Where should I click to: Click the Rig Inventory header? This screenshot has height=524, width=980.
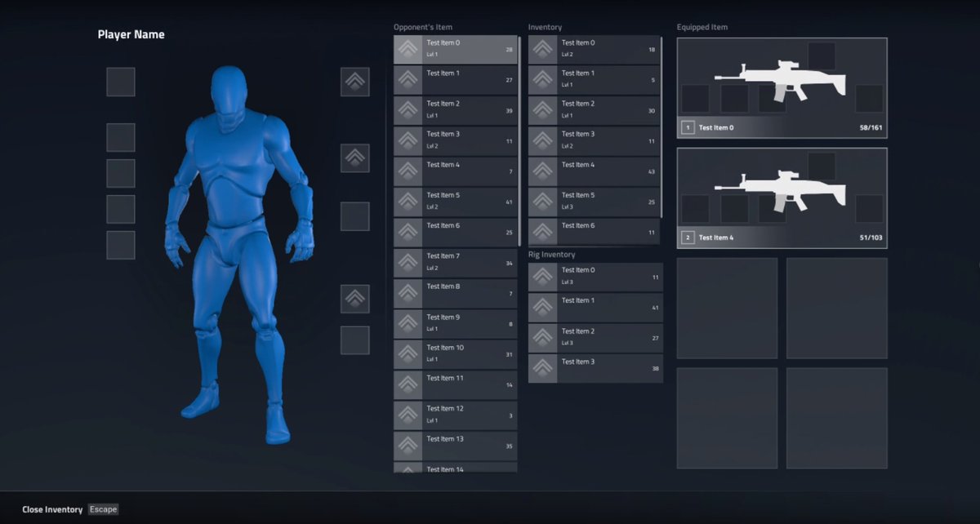552,255
